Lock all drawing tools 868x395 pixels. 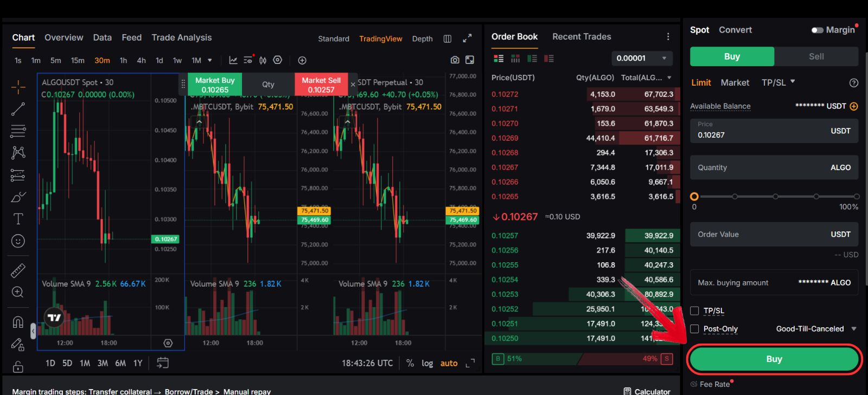pos(18,367)
